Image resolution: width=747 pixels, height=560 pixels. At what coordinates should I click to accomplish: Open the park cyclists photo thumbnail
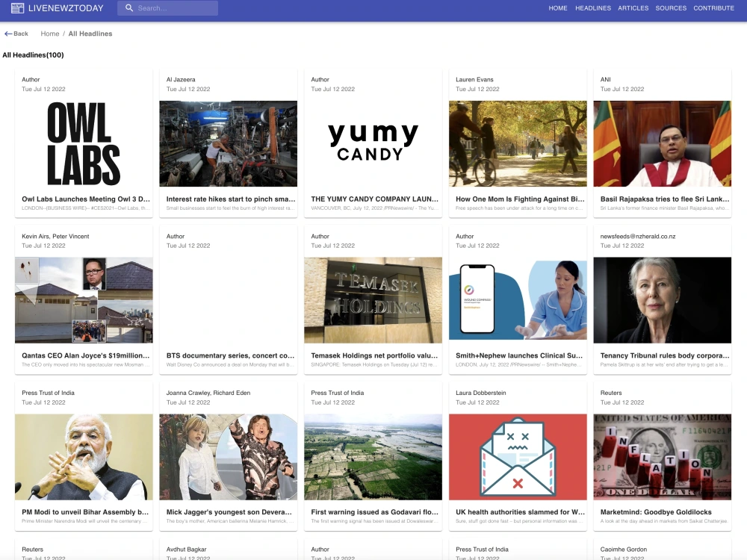pos(518,143)
